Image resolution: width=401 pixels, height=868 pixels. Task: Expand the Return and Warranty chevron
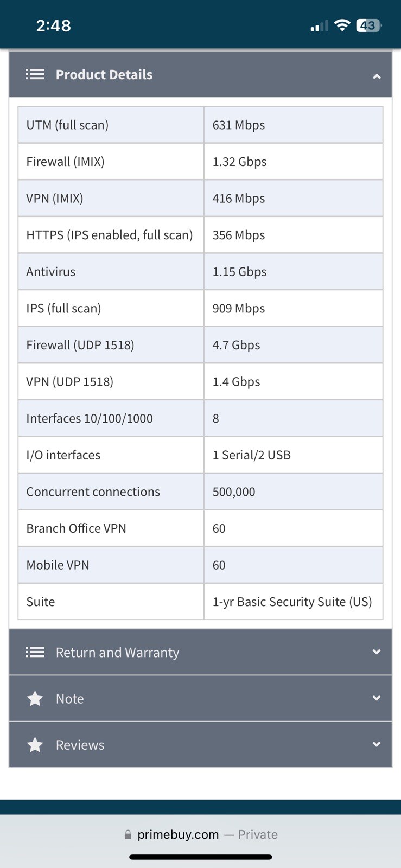click(377, 652)
